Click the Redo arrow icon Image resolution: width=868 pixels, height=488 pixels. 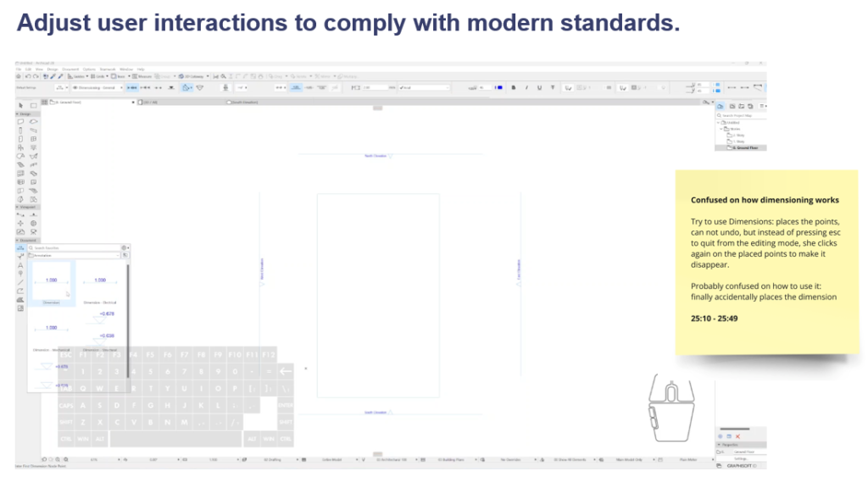point(36,76)
